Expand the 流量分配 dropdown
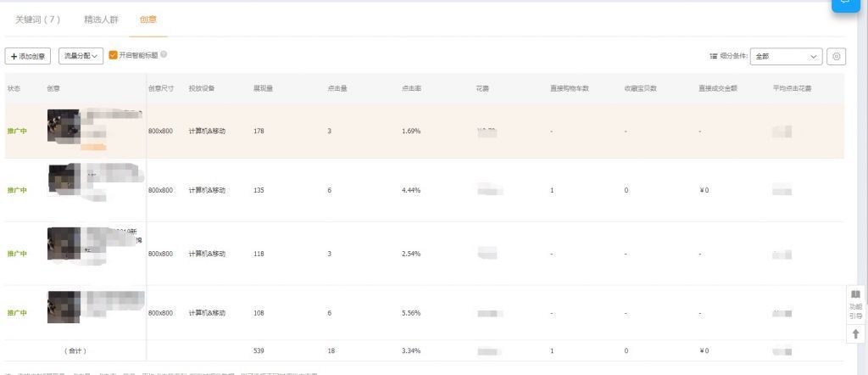 tap(81, 56)
